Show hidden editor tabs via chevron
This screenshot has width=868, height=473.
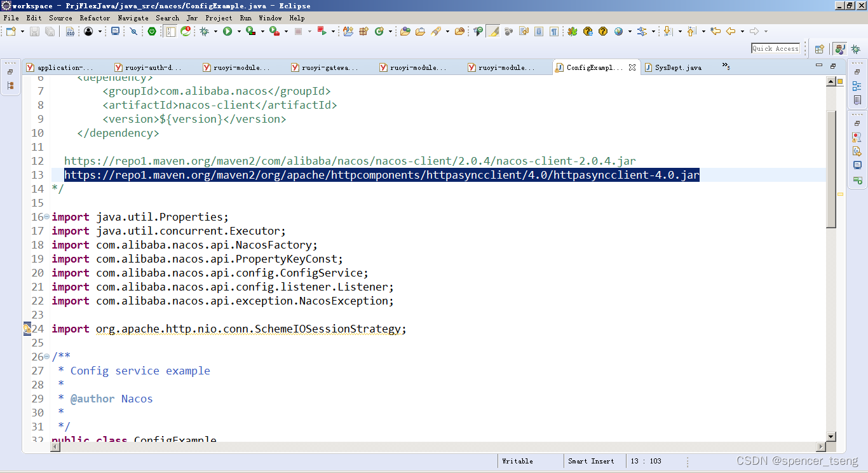click(x=725, y=64)
